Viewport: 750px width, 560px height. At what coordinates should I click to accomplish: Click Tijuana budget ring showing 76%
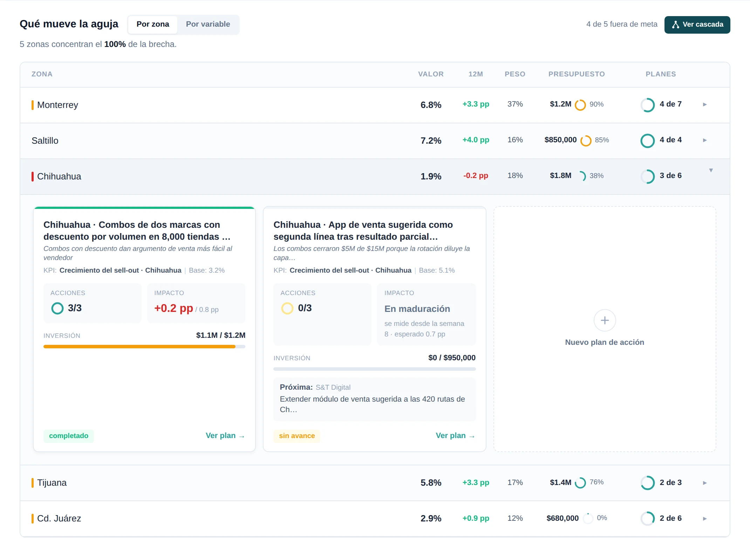coord(580,483)
